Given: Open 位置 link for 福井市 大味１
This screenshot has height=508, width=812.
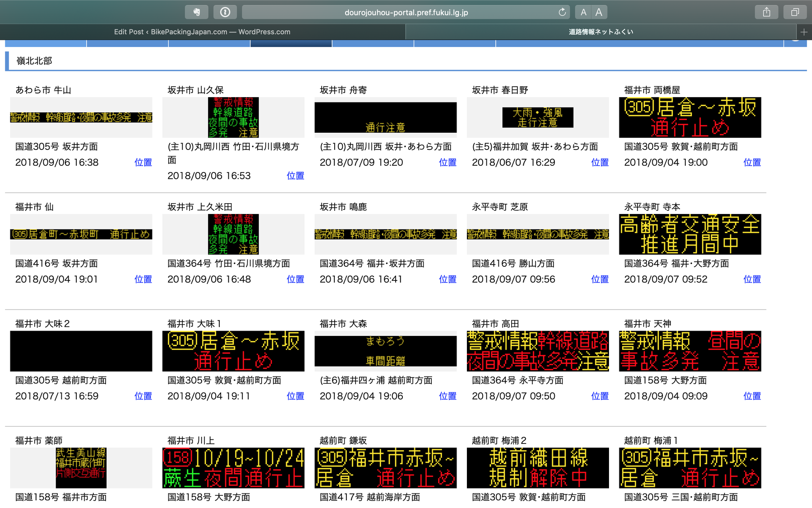Looking at the screenshot, I should point(295,396).
